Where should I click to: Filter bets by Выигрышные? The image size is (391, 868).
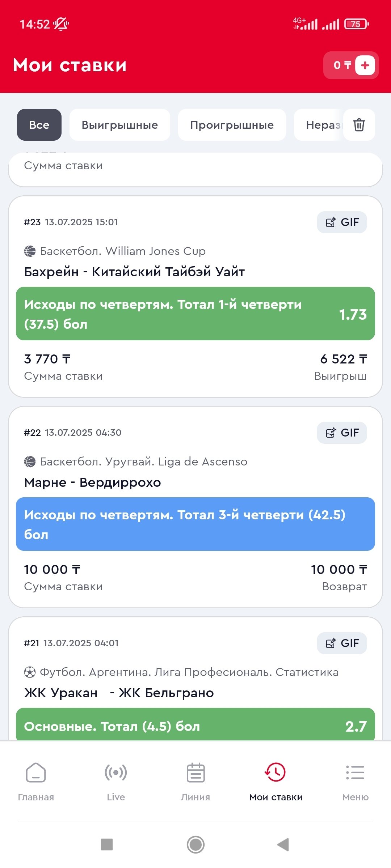click(120, 125)
